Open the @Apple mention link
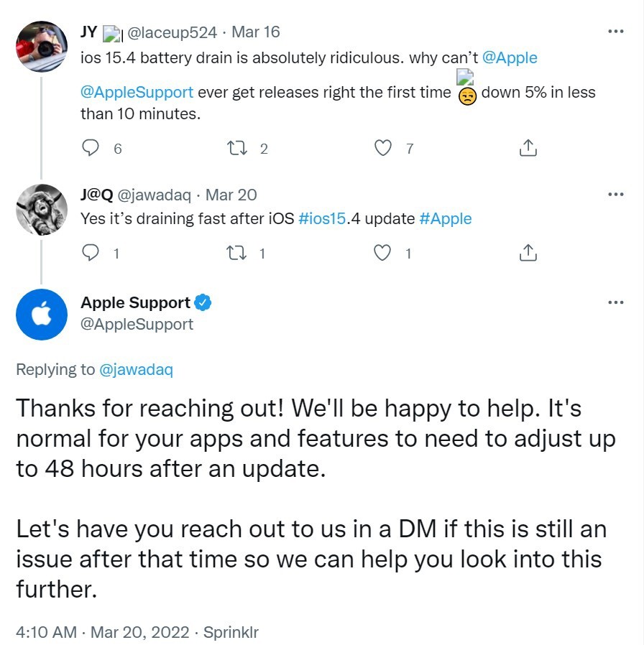 point(510,57)
